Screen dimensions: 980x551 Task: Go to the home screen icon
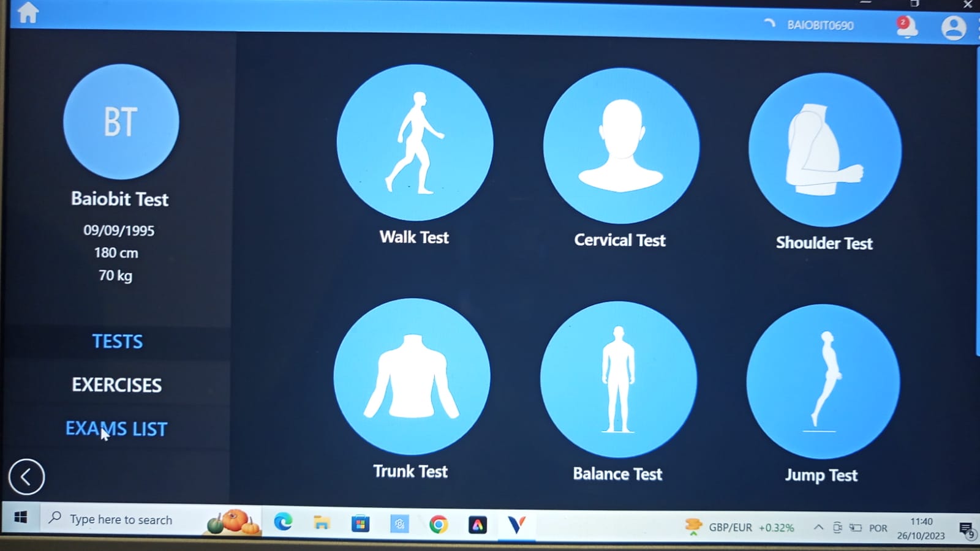point(28,13)
